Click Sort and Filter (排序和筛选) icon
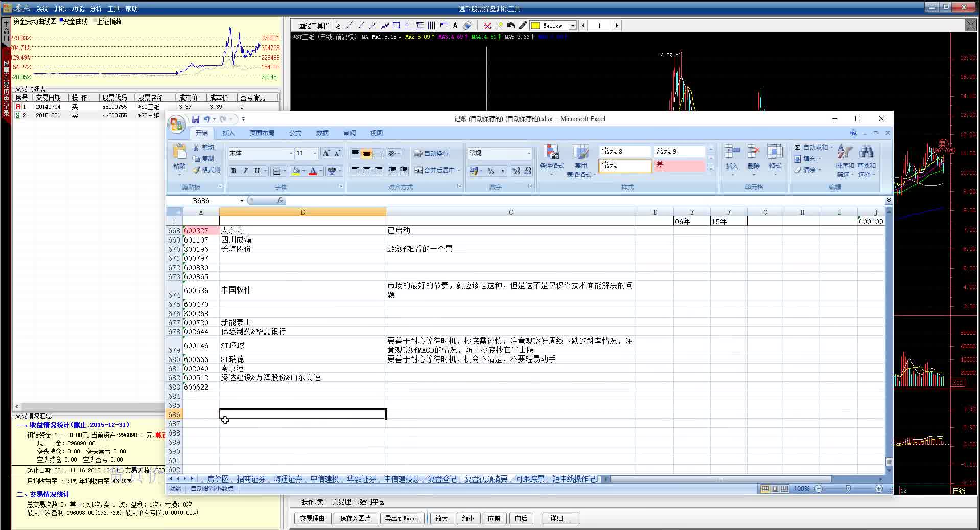The height and width of the screenshot is (530, 980). 845,160
